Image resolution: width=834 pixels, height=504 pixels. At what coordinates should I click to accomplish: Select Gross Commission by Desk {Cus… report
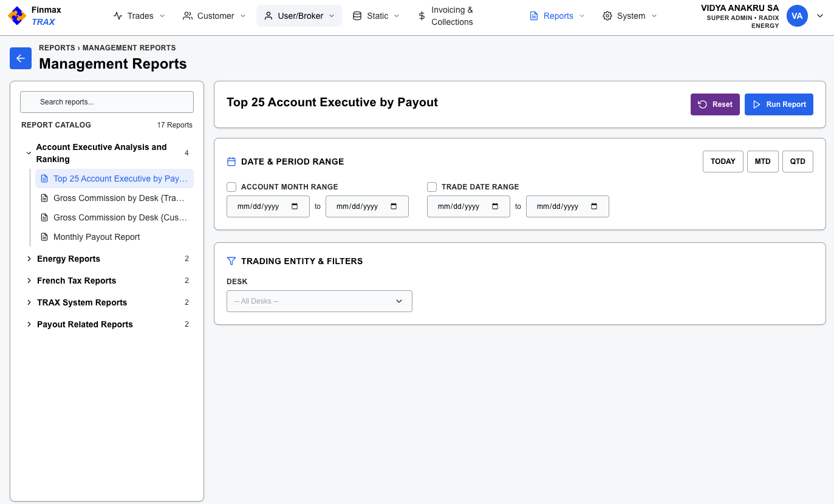coord(114,217)
